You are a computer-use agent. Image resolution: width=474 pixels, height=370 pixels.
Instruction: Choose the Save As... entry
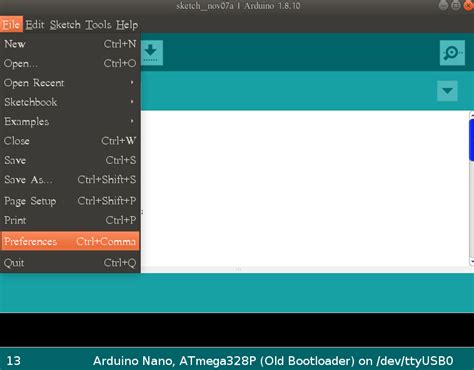70,179
